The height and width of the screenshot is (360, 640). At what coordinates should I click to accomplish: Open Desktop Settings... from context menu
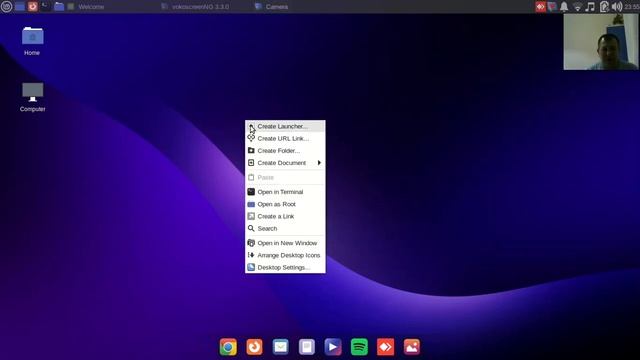click(285, 267)
